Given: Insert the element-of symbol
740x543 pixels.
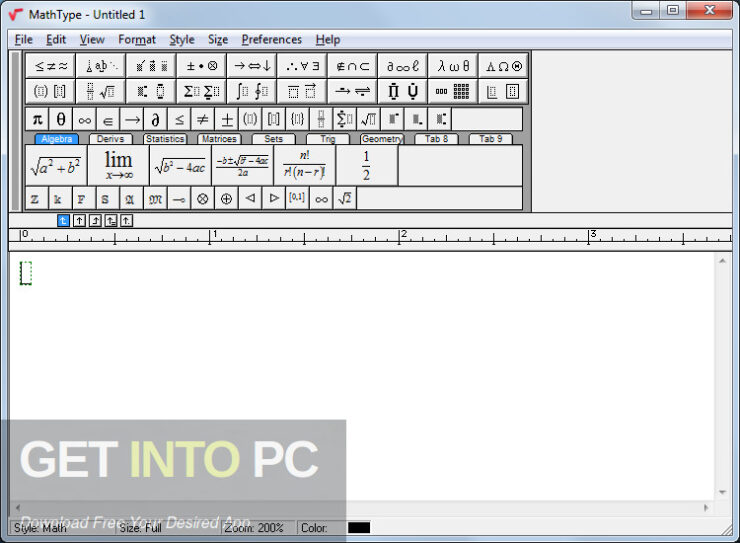Looking at the screenshot, I should 108,119.
